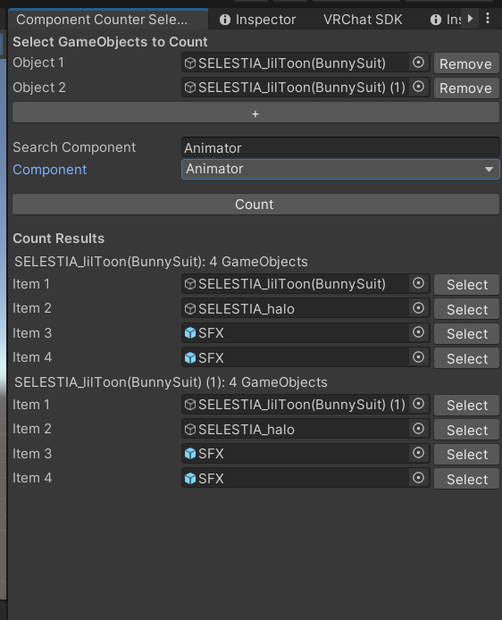Viewport: 502px width, 620px height.
Task: Select first group's SELESTIA_halo item
Action: [466, 309]
